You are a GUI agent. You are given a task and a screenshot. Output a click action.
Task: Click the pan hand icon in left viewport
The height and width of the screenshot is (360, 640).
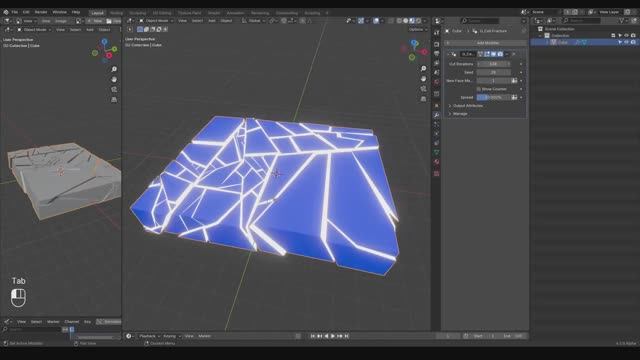(114, 79)
